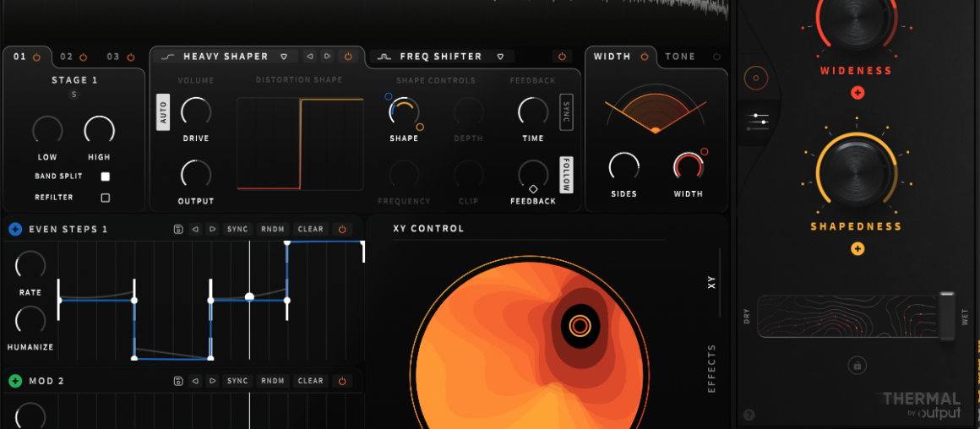Viewport: 980px width, 429px height.
Task: Switch to stage 02 tab
Action: [x=67, y=57]
